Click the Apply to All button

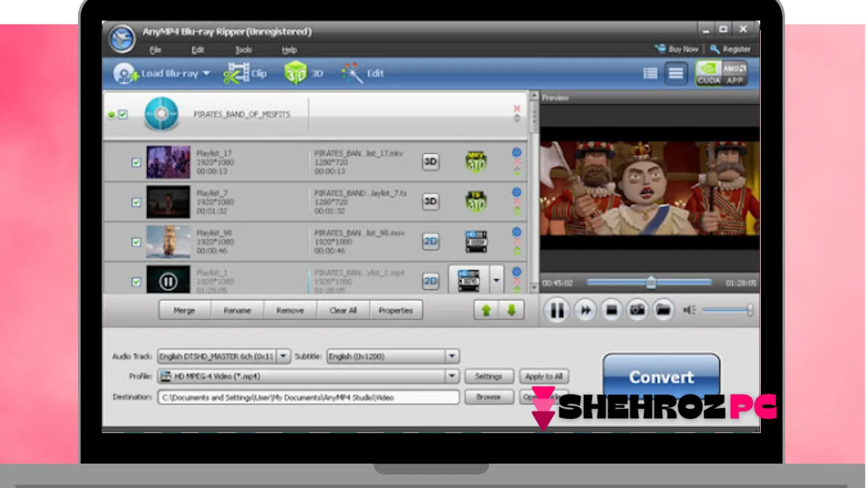(544, 376)
